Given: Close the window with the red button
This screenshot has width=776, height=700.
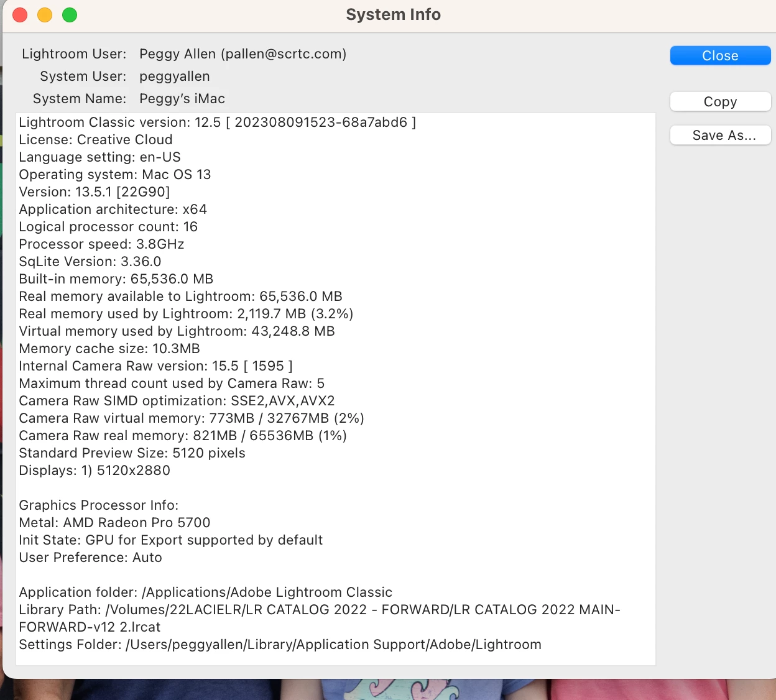Looking at the screenshot, I should [20, 15].
